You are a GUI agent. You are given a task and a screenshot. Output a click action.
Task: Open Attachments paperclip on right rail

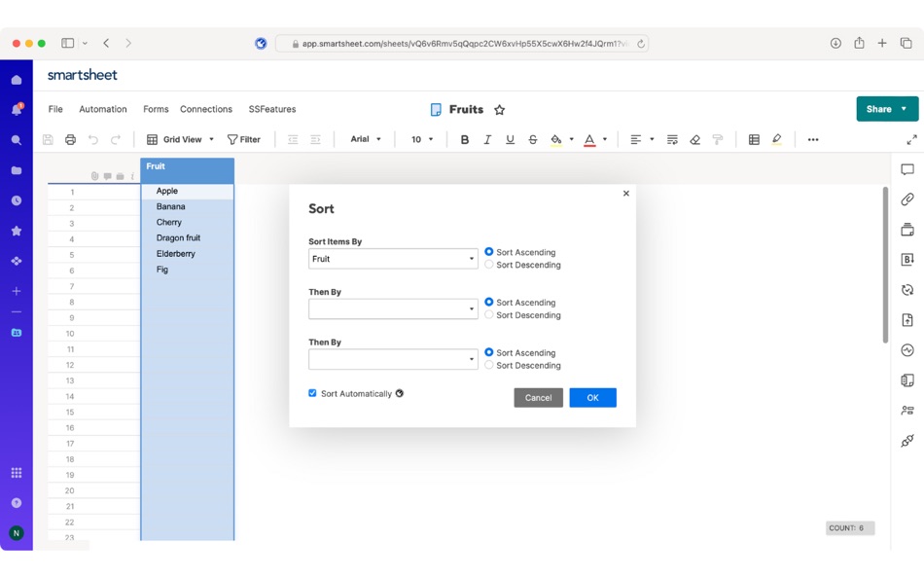click(907, 199)
